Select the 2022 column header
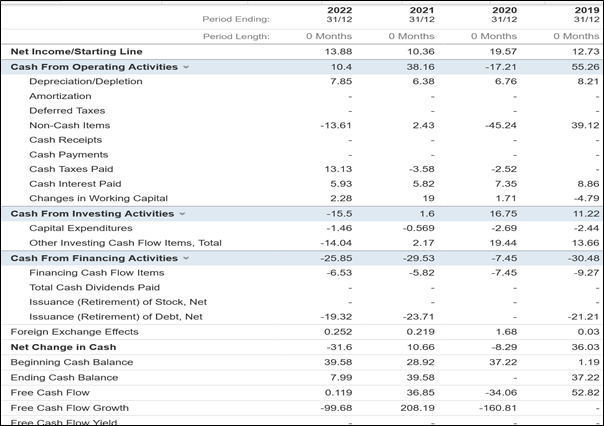Viewport: 604px width, 426px height. click(x=341, y=14)
